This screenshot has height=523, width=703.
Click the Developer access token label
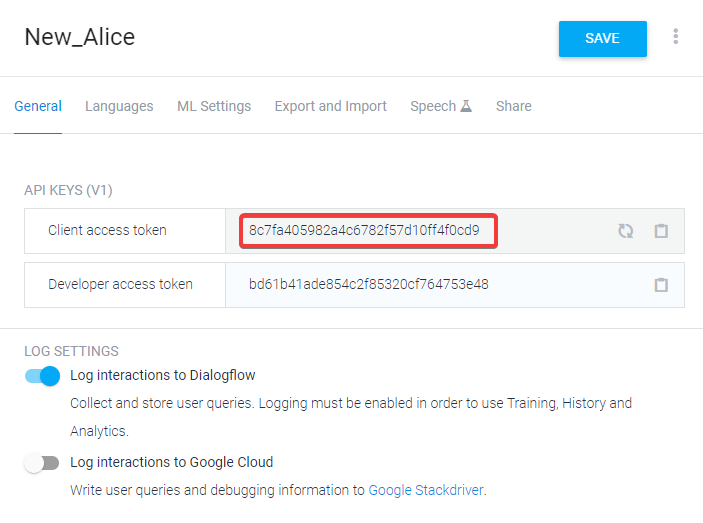[x=120, y=284]
